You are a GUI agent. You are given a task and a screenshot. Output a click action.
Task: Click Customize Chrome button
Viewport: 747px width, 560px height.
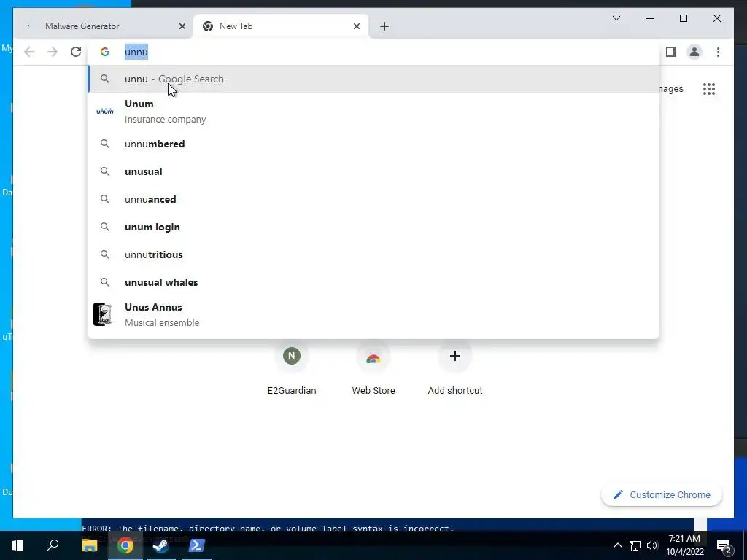coord(662,495)
